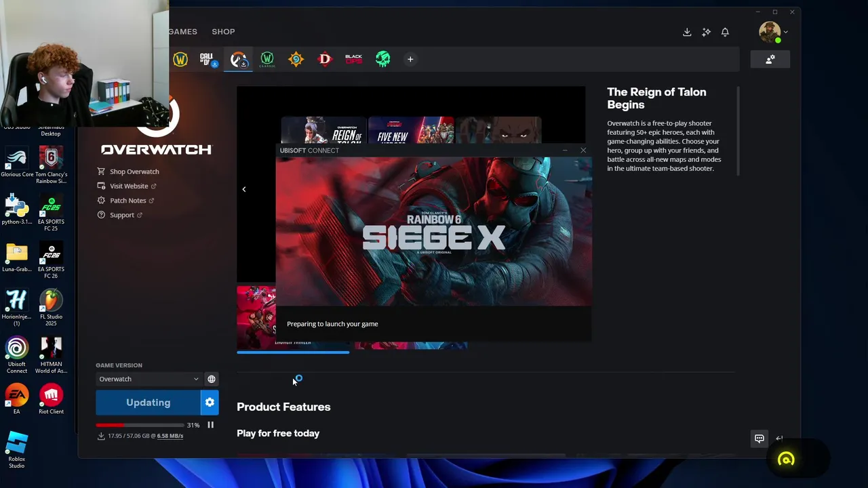Screen dimensions: 868x488
Task: Open the Patch Notes link
Action: point(126,201)
